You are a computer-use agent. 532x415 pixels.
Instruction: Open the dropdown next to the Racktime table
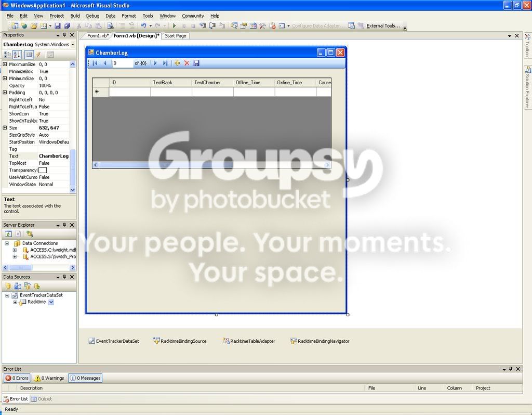[x=51, y=302]
